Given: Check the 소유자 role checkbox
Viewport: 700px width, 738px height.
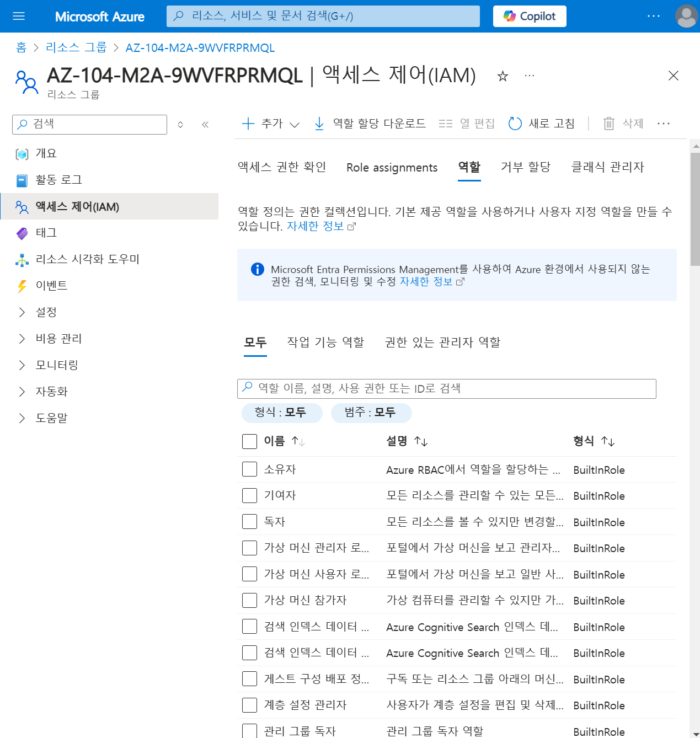Looking at the screenshot, I should coord(250,469).
